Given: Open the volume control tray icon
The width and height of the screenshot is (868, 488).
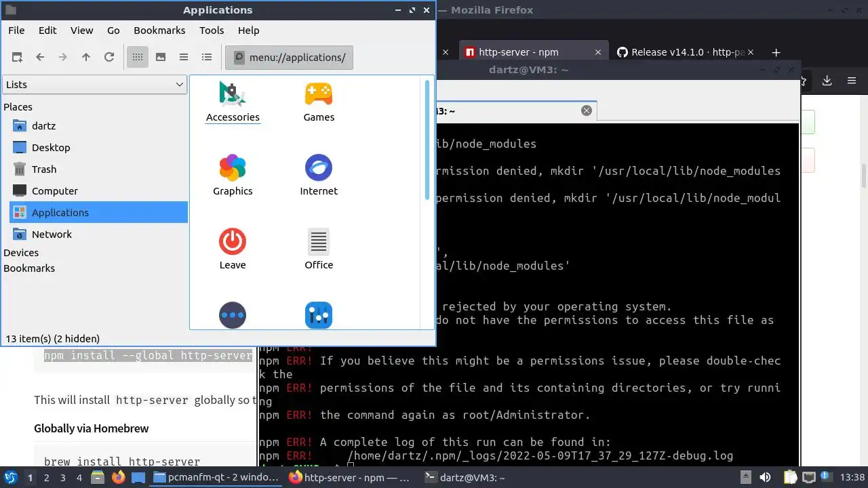Looking at the screenshot, I should coord(765,477).
